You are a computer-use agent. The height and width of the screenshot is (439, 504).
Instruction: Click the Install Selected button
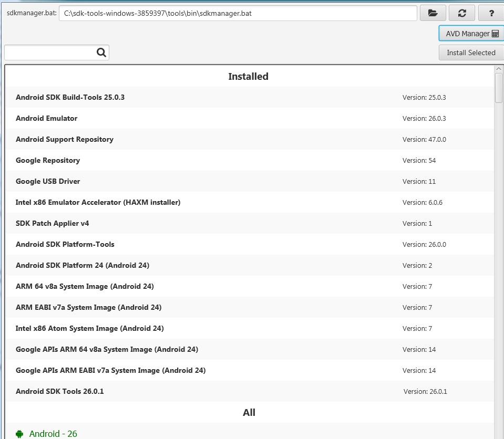point(471,53)
